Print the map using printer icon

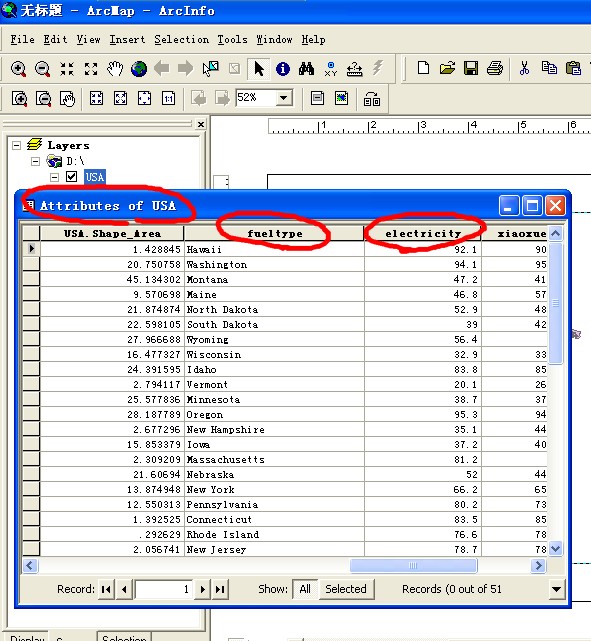point(495,68)
